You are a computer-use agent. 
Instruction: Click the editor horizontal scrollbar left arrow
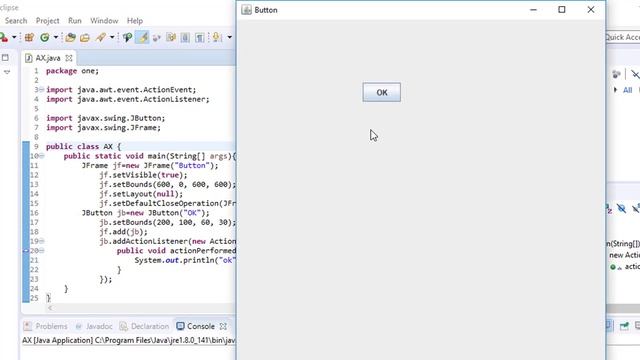(x=50, y=308)
